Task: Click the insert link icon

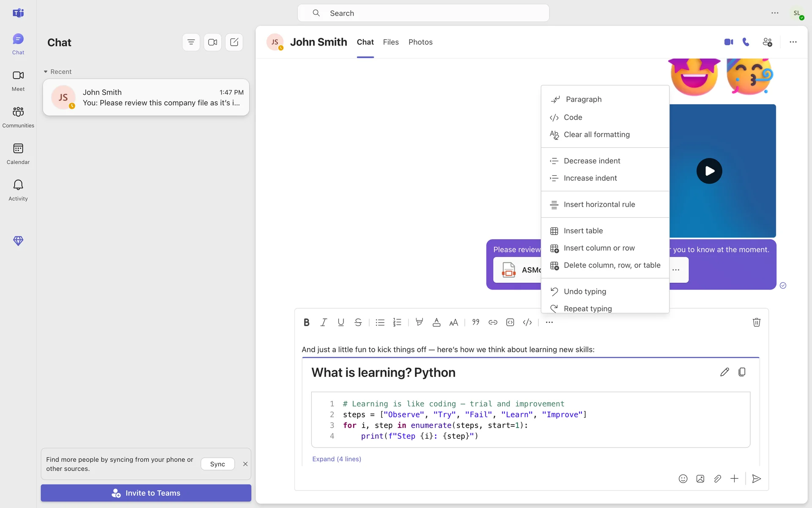Action: pos(493,323)
